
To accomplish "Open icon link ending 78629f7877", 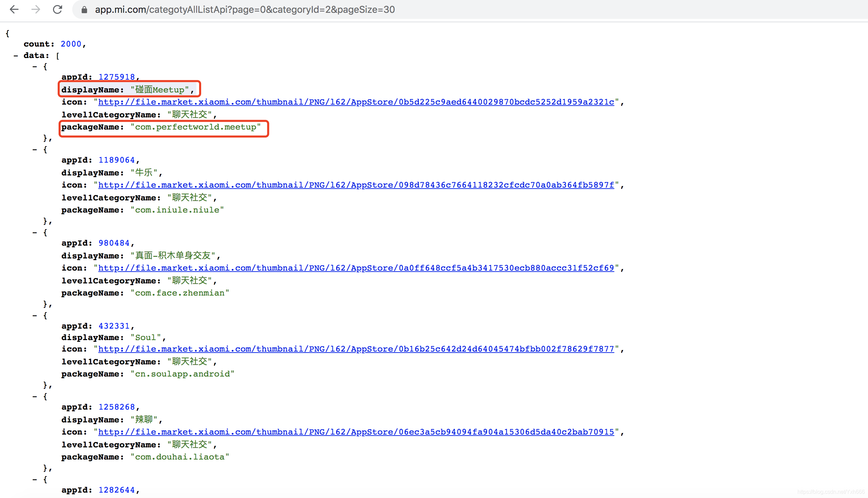I will coord(356,349).
